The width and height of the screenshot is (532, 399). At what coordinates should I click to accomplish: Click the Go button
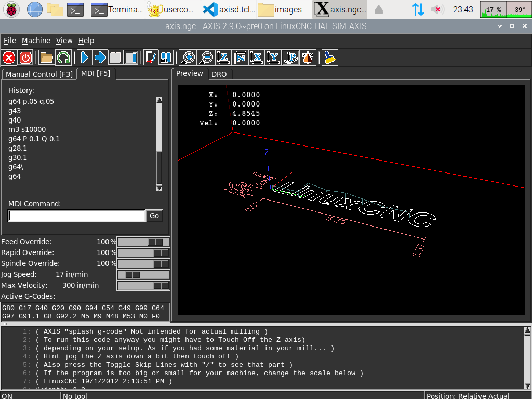click(x=154, y=216)
